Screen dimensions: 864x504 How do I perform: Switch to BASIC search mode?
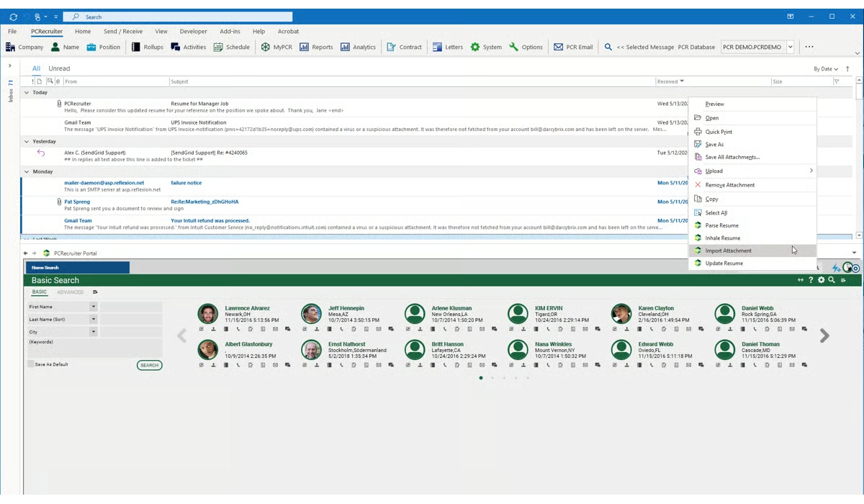[x=39, y=292]
